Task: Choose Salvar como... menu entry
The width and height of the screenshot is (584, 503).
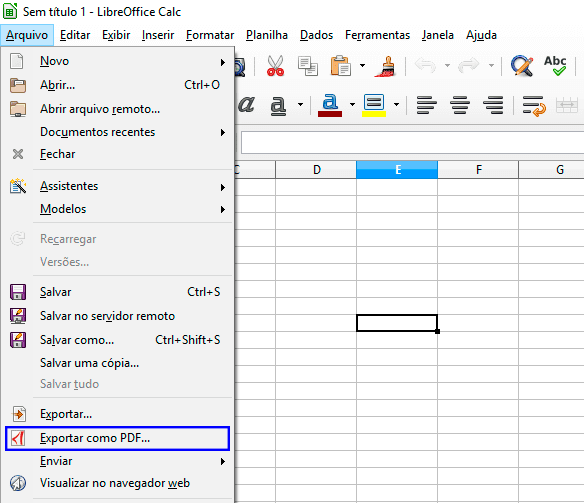Action: pyautogui.click(x=118, y=340)
